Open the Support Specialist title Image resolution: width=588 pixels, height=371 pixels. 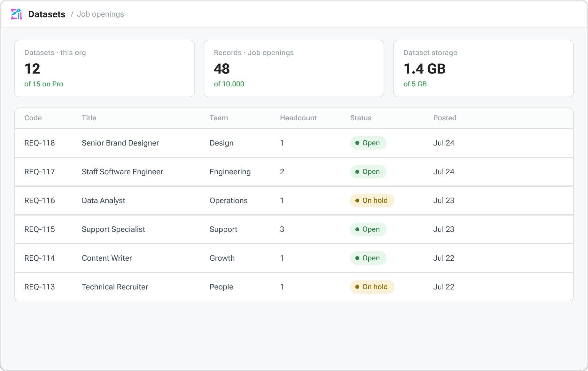tap(113, 229)
